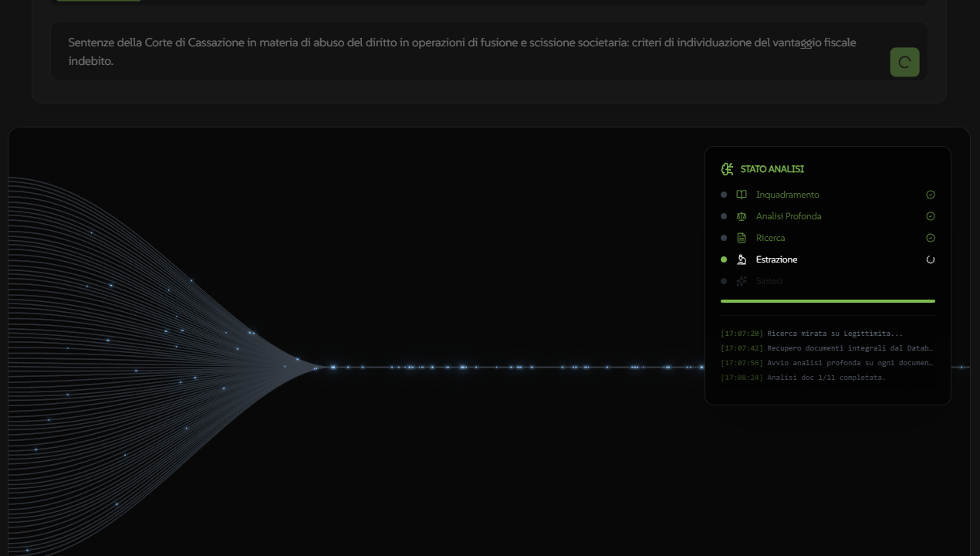Click the document icon for Ricerca
The image size is (980, 556).
742,238
